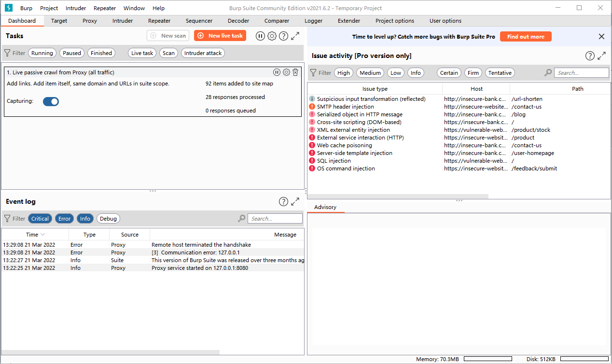The height and width of the screenshot is (364, 612).
Task: Click the Tasks filter funnel icon
Action: pyautogui.click(x=7, y=53)
